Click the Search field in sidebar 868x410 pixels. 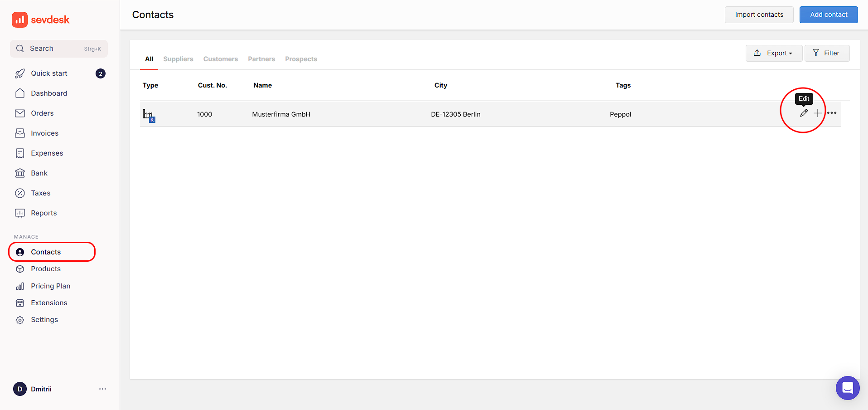pos(59,49)
